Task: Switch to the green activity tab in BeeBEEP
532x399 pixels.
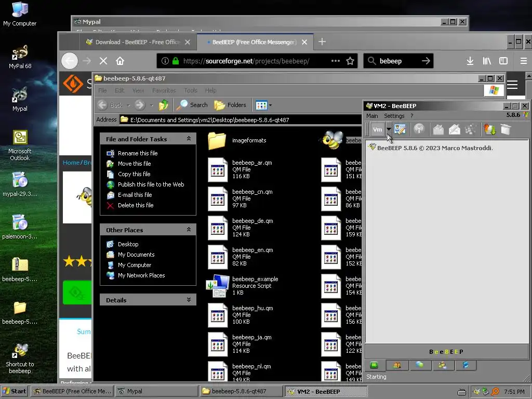Action: pyautogui.click(x=374, y=365)
